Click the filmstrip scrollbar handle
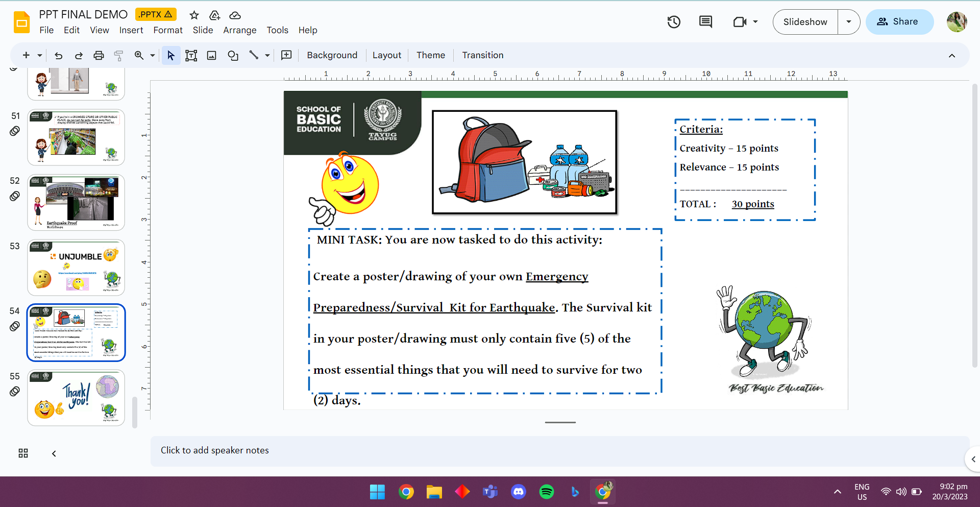 click(x=135, y=412)
